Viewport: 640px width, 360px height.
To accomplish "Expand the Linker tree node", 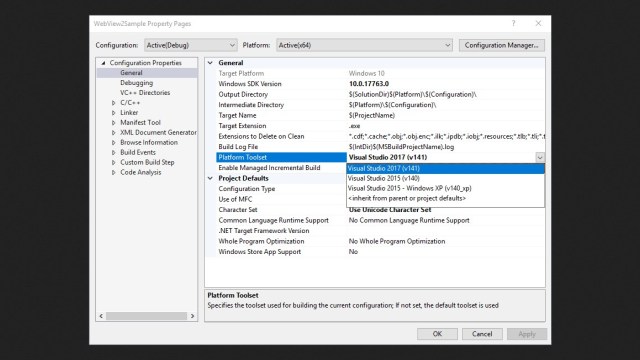I will [x=113, y=113].
